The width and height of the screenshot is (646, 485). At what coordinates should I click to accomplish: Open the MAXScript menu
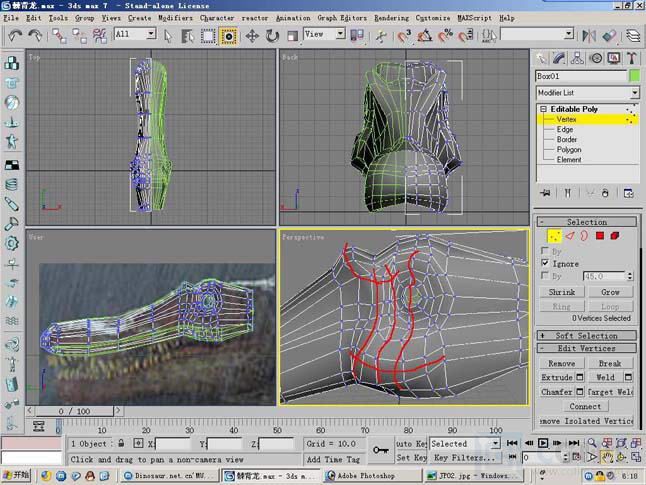tap(475, 18)
